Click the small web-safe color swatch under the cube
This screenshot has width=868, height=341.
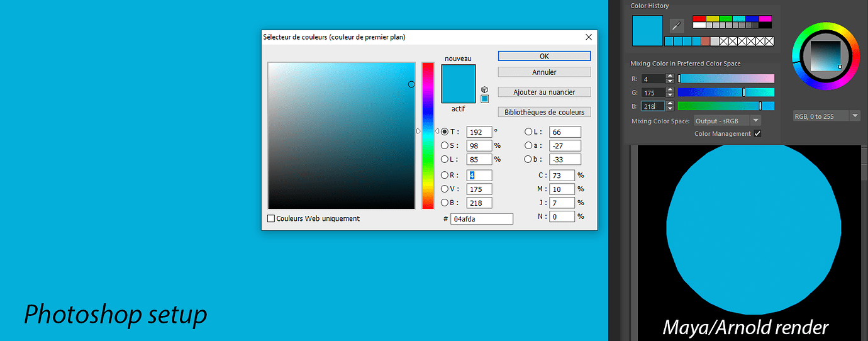pos(484,99)
